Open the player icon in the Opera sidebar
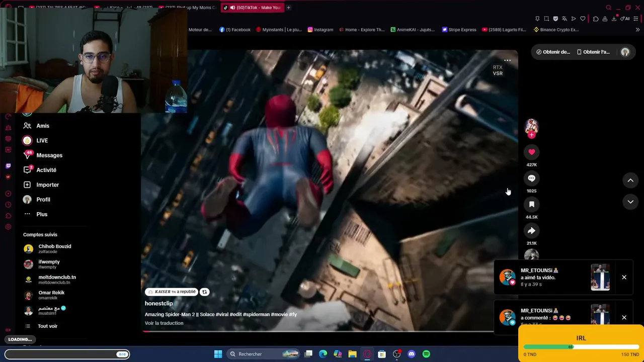 [x=8, y=194]
